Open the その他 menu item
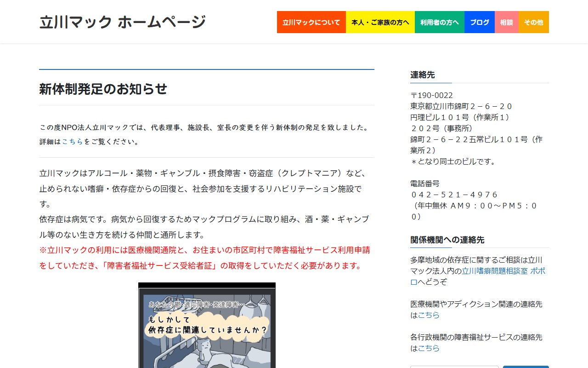Viewport: 588px width, 368px height. click(x=534, y=22)
